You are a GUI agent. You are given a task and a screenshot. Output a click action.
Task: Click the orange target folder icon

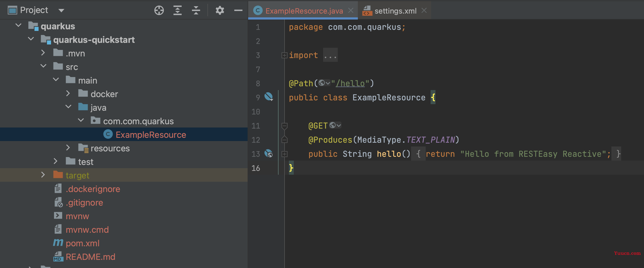58,175
